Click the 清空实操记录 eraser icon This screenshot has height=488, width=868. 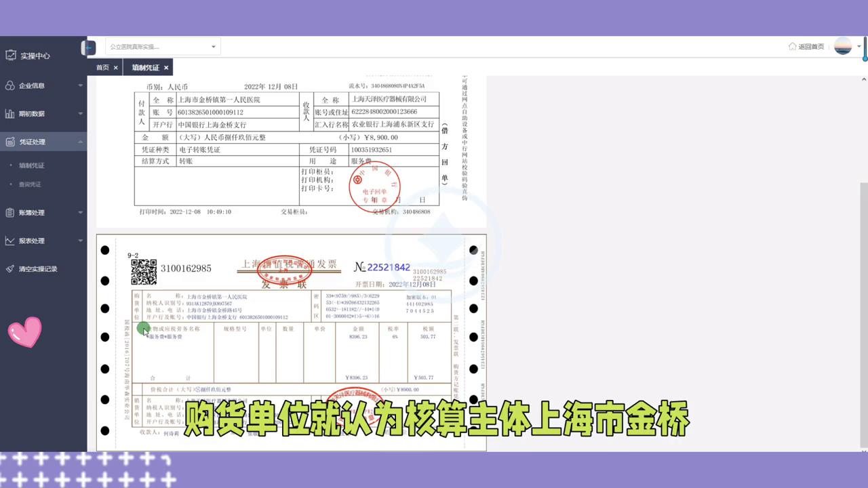coord(12,268)
